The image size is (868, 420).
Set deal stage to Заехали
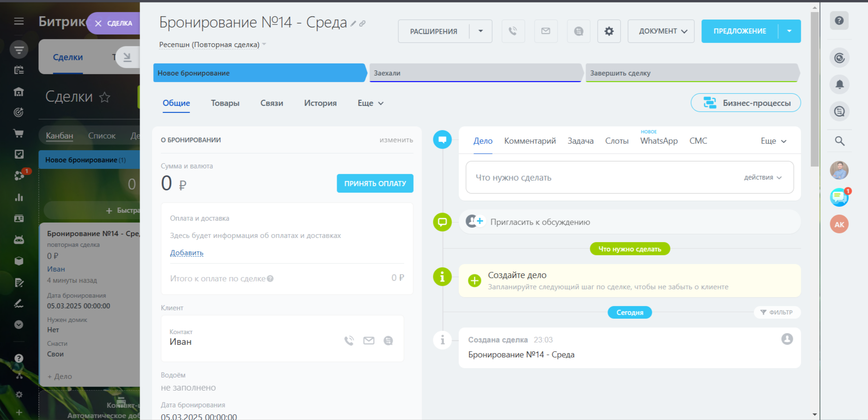(x=474, y=73)
